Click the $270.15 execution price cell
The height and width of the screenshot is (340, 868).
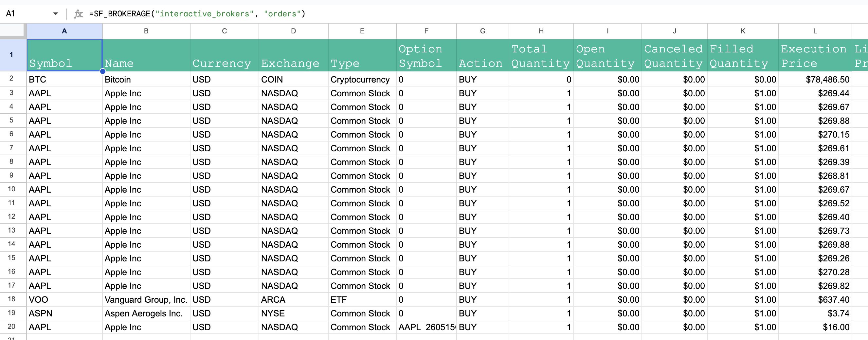point(815,134)
